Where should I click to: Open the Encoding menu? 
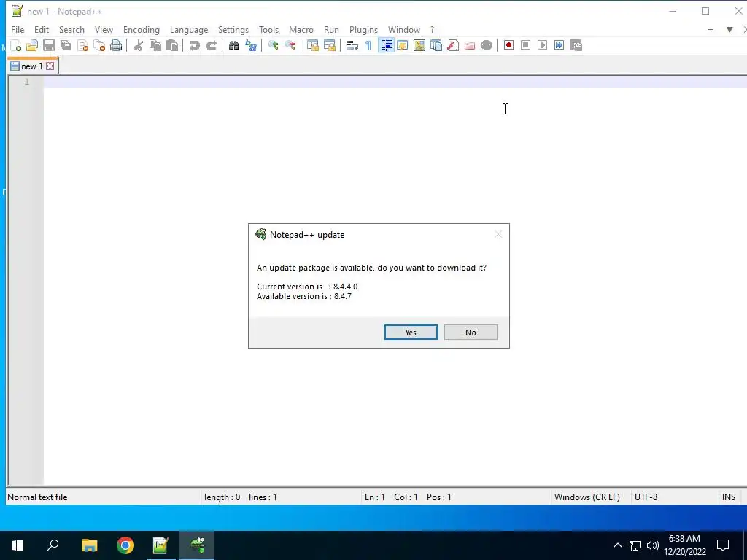pyautogui.click(x=141, y=29)
